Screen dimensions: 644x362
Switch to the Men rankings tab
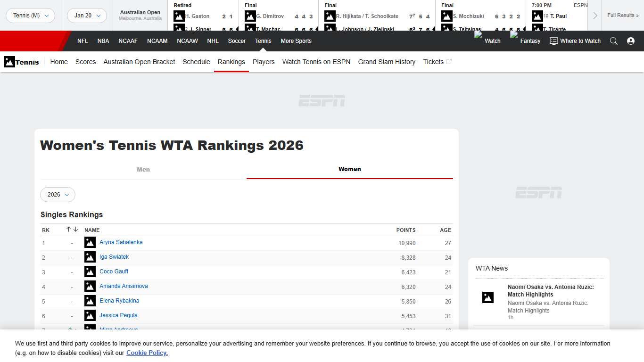[143, 169]
